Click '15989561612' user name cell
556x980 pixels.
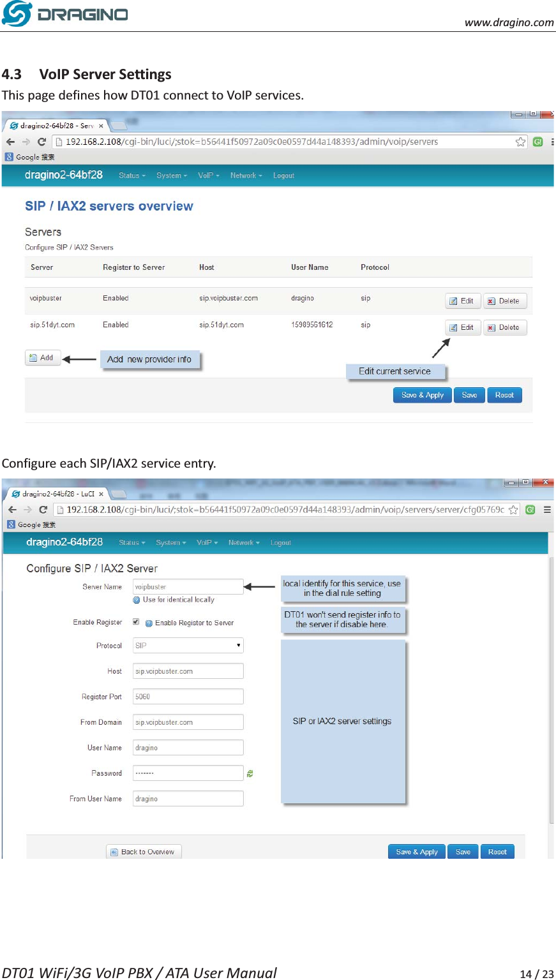pyautogui.click(x=312, y=325)
